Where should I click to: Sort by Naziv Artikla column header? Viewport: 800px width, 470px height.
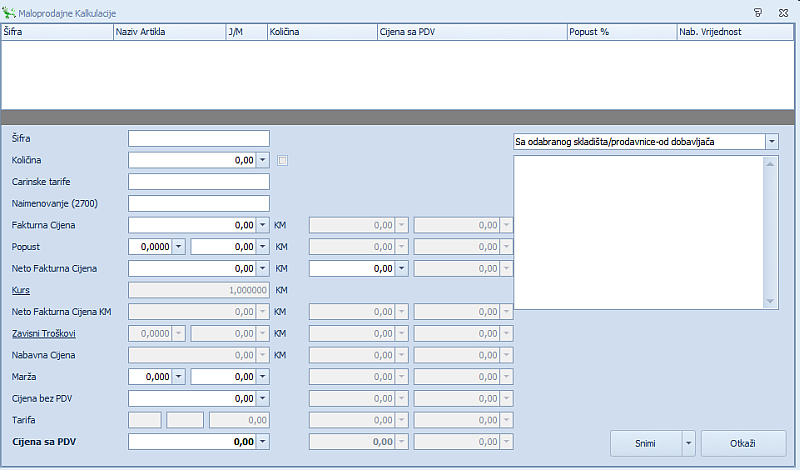169,32
